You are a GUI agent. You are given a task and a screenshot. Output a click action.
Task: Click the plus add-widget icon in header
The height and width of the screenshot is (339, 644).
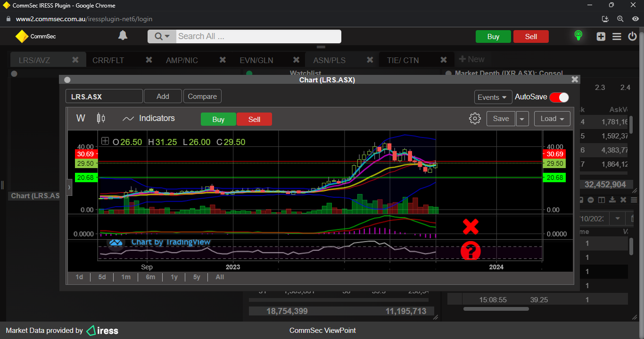click(x=601, y=36)
